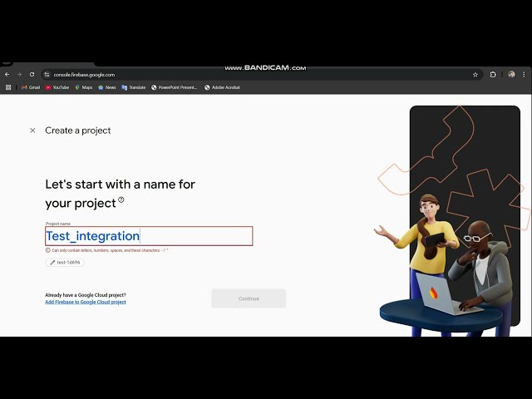This screenshot has height=399, width=532.
Task: Bookmark this page with the star icon
Action: pyautogui.click(x=475, y=75)
